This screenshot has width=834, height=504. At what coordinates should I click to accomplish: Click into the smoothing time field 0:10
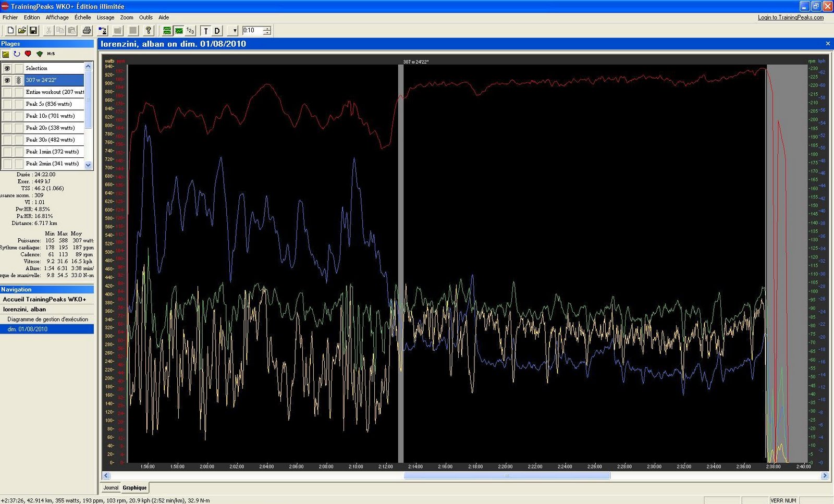click(x=253, y=31)
